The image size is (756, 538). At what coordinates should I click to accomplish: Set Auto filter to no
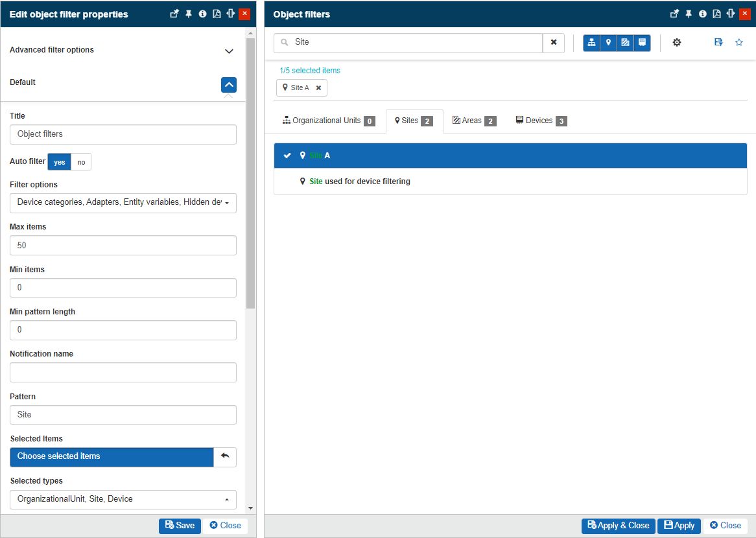(x=81, y=162)
